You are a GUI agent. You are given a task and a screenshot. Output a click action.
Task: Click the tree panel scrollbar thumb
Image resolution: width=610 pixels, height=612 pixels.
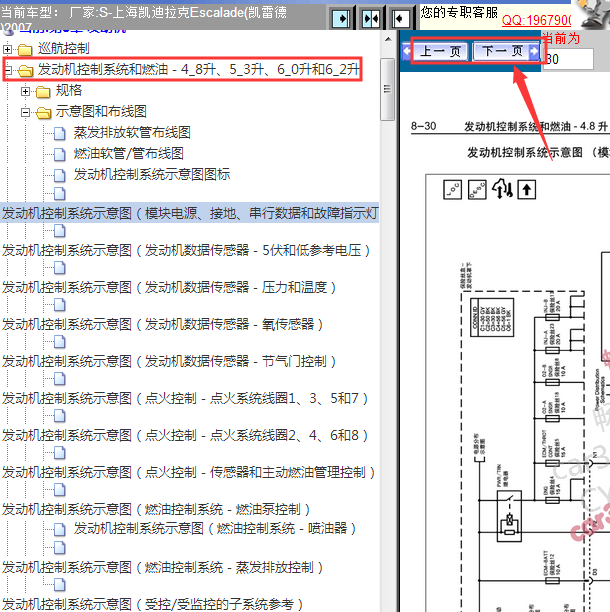point(388,89)
